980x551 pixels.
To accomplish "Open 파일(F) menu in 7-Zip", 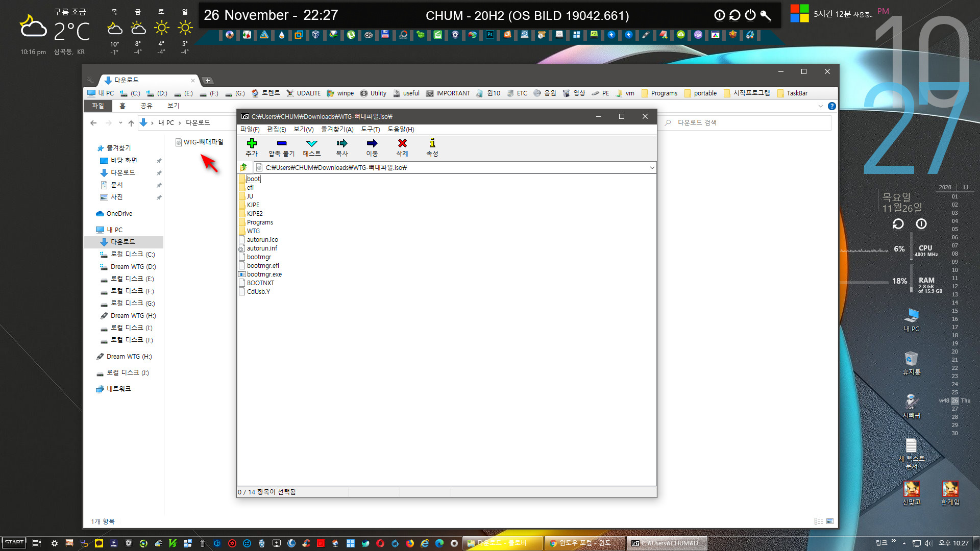I will [x=250, y=130].
